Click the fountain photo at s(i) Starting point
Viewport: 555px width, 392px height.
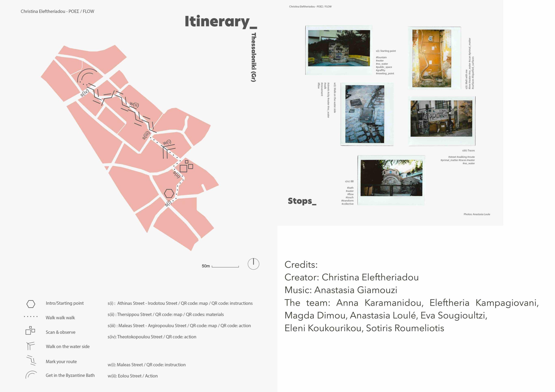click(339, 48)
